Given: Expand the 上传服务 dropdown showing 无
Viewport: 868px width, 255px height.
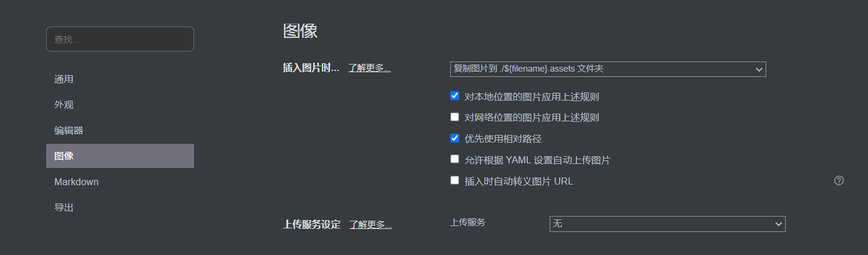Looking at the screenshot, I should click(667, 224).
